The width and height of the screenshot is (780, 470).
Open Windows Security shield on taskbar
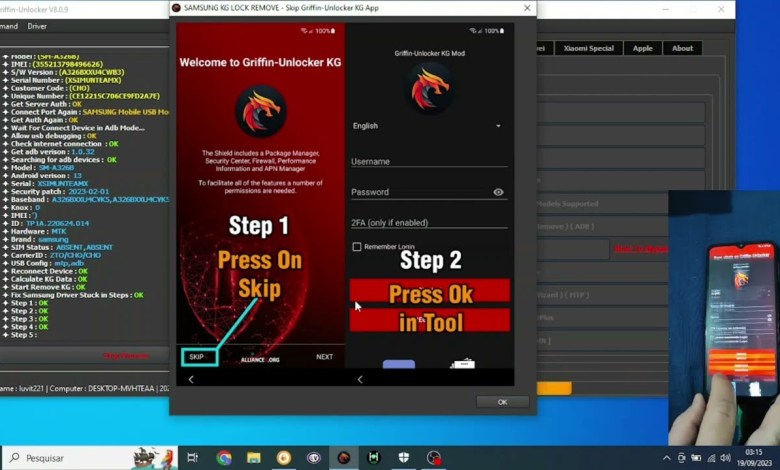point(403,458)
